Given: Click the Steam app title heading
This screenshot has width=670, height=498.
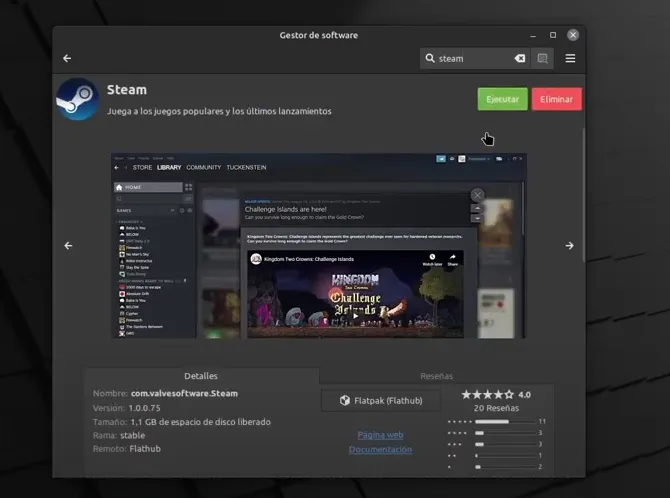Looking at the screenshot, I should click(127, 90).
